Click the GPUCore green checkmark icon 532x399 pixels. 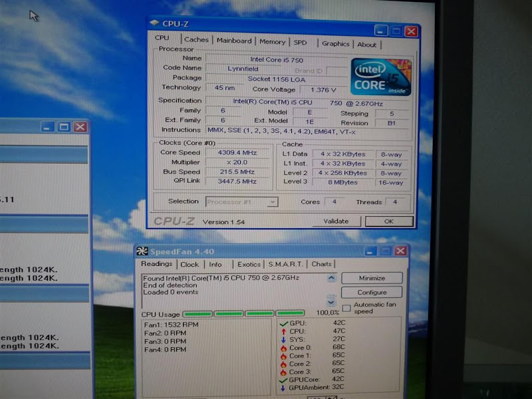[x=283, y=380]
